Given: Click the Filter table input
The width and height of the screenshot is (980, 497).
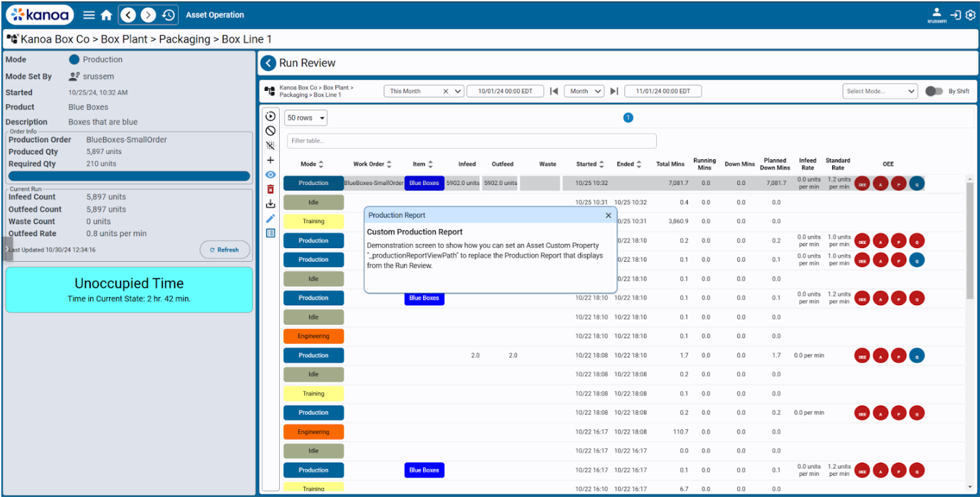Looking at the screenshot, I should point(472,141).
